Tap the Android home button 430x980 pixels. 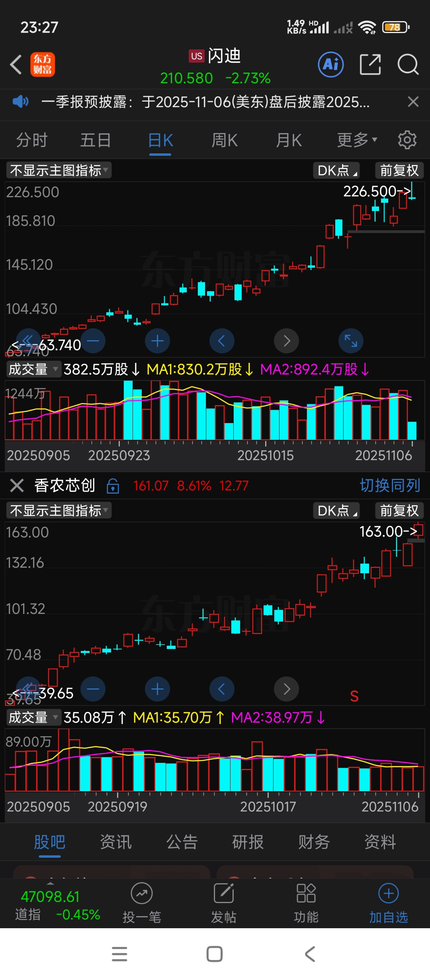(x=215, y=954)
